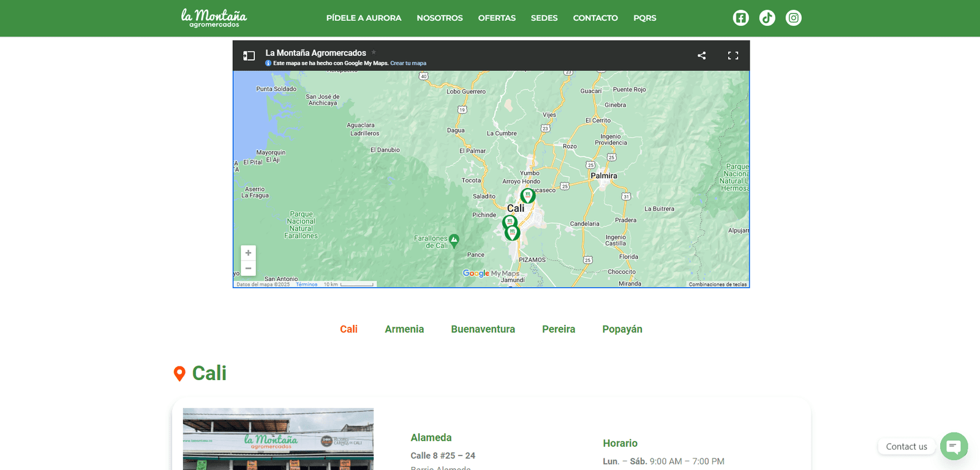The width and height of the screenshot is (980, 470).
Task: Click the orange location pin by Cali heading
Action: click(179, 374)
